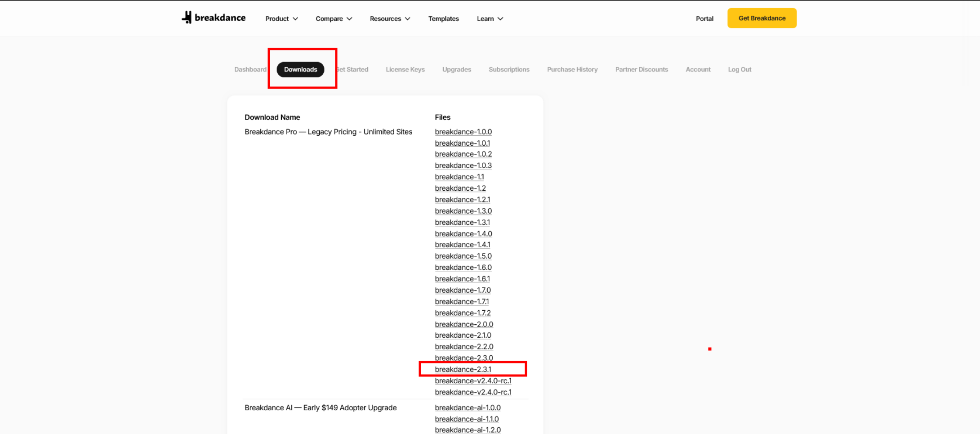Screen dimensions: 980x434
Task: Download breakdance-2.2.0 file
Action: pos(464,347)
